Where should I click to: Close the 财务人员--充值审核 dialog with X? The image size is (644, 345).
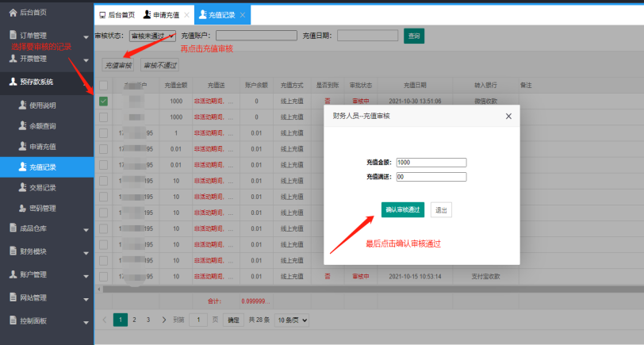click(x=508, y=116)
